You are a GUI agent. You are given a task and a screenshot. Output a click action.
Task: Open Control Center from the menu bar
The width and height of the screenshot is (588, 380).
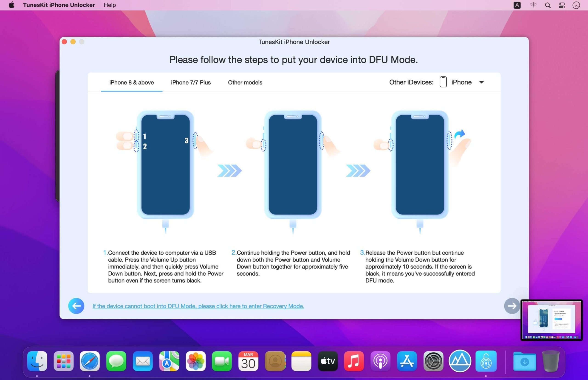(x=562, y=5)
